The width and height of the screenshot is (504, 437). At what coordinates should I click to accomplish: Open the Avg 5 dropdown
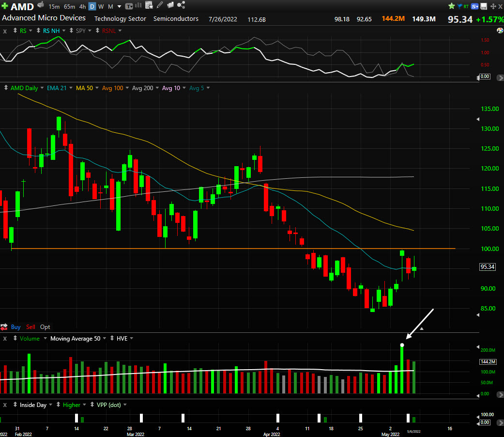tap(208, 88)
